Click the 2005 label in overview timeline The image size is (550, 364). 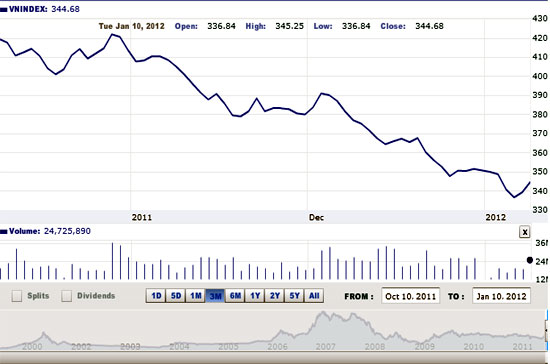(228, 346)
